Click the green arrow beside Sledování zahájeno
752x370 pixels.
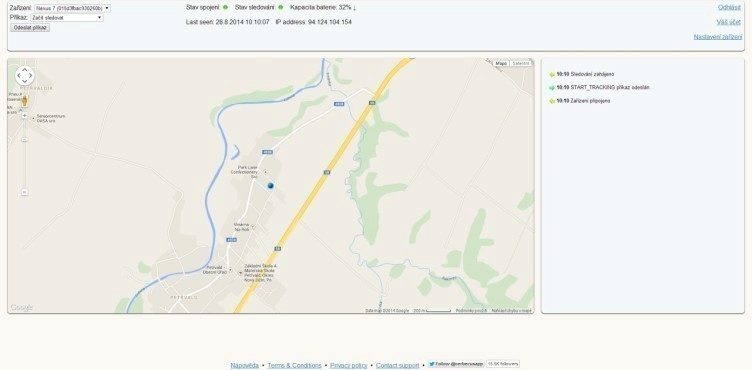pos(552,74)
